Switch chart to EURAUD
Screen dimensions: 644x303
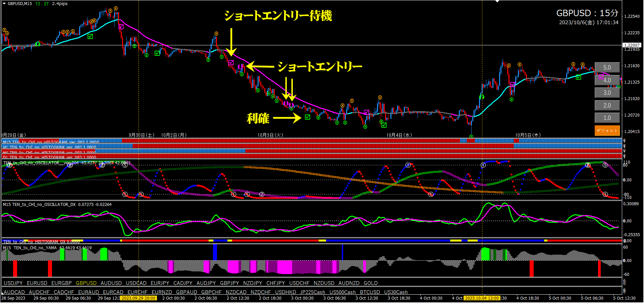coord(89,292)
